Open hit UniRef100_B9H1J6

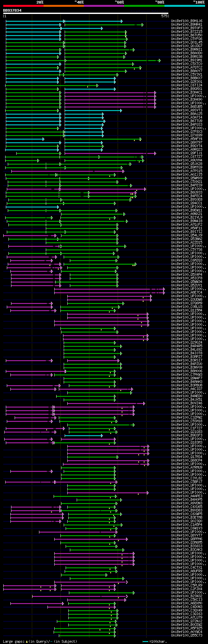187,21
